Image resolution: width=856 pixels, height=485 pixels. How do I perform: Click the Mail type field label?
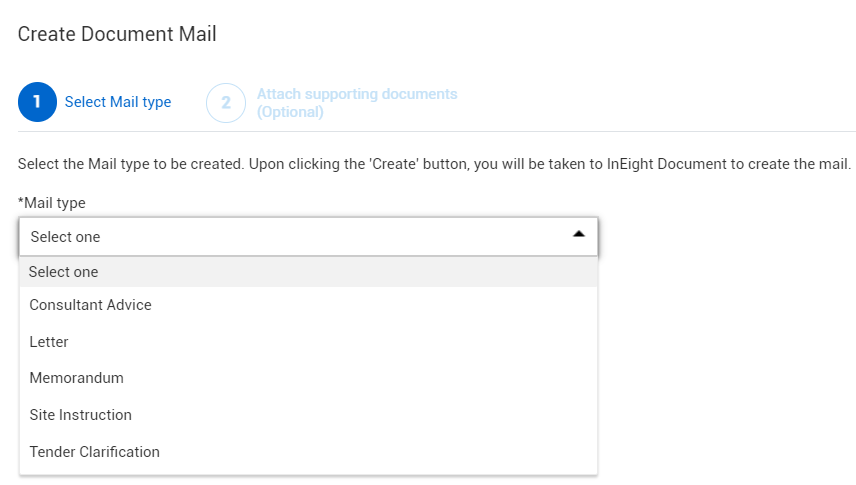(55, 203)
